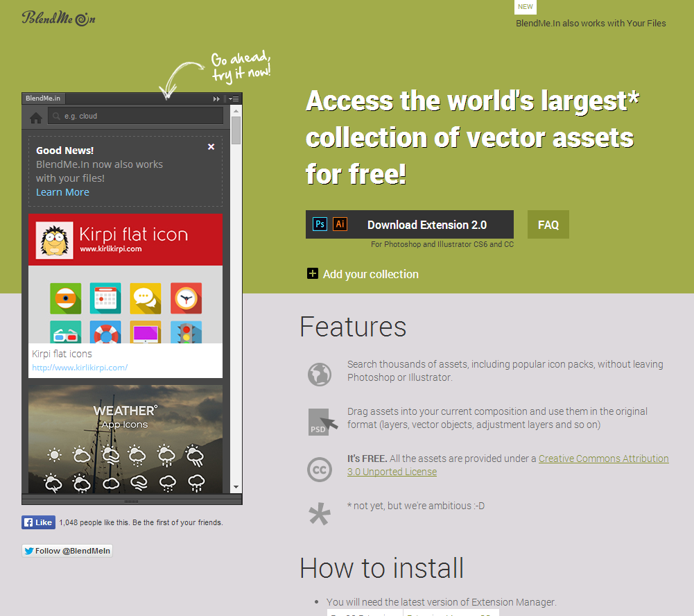Screen dimensions: 694x616
Task: Click inside the e.g. cloud search field
Action: [135, 116]
